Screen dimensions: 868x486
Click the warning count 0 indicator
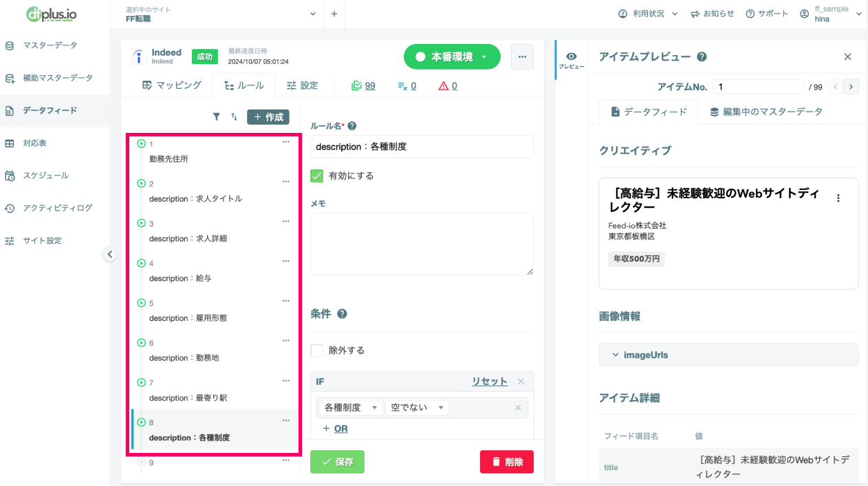448,86
